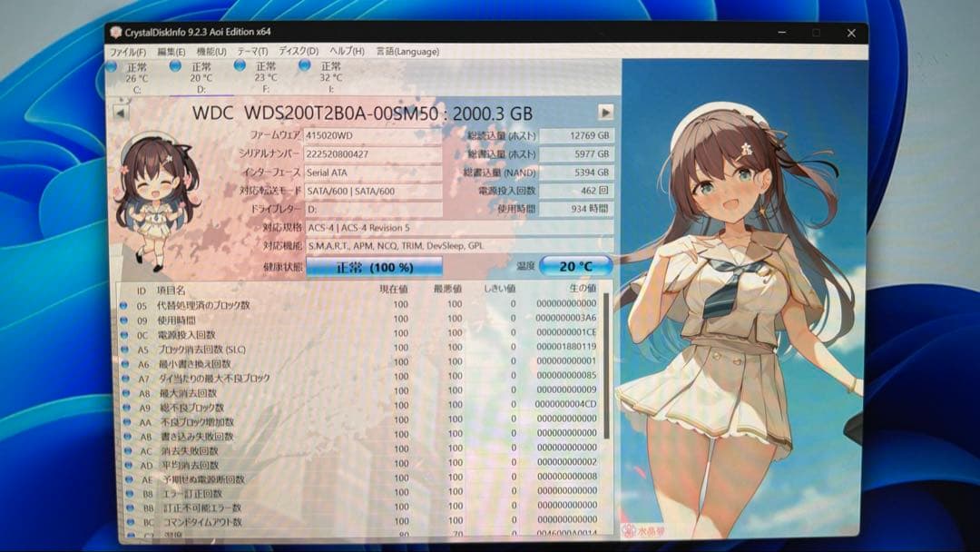Click status dot of attribute A6 row
Viewport: 980px width, 552px height.
pos(125,363)
